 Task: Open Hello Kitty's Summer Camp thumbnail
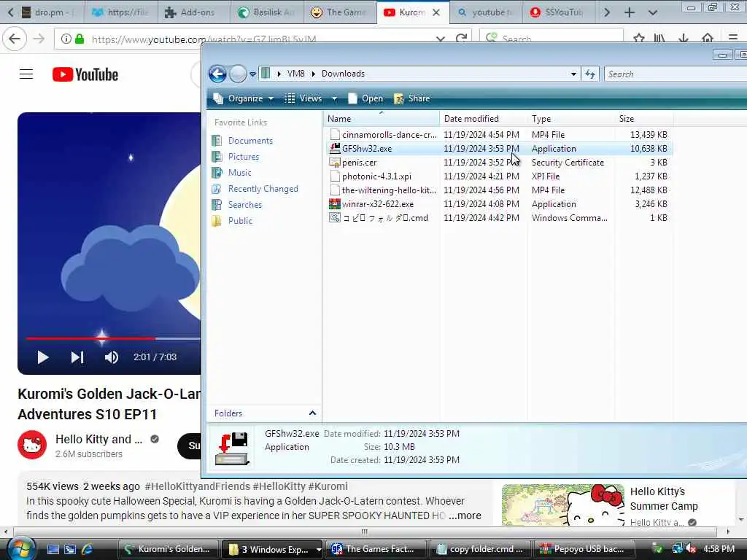coord(562,505)
